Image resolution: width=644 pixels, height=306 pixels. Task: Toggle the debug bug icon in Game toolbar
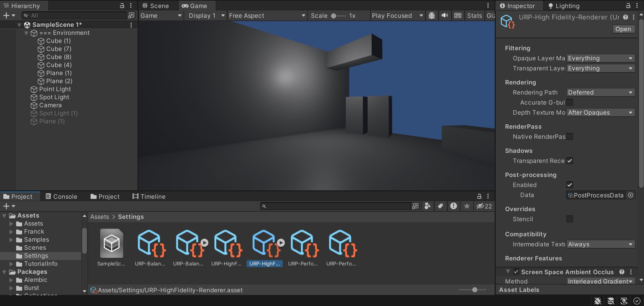(432, 15)
